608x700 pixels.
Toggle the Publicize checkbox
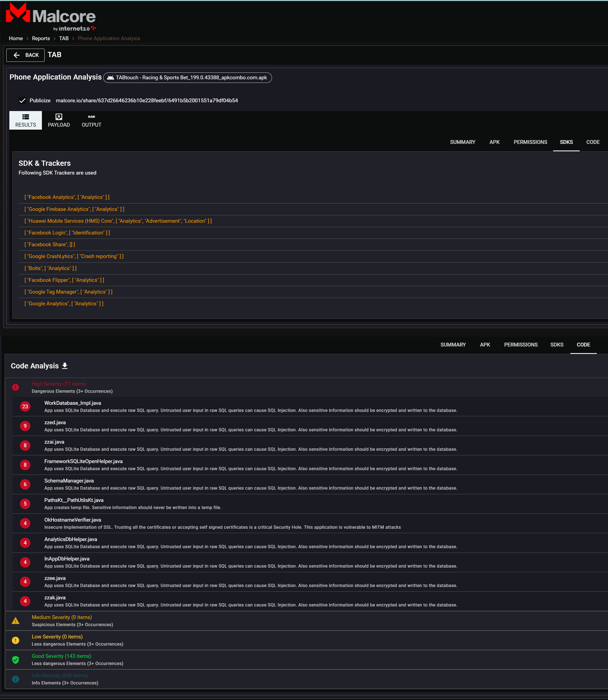coord(22,100)
